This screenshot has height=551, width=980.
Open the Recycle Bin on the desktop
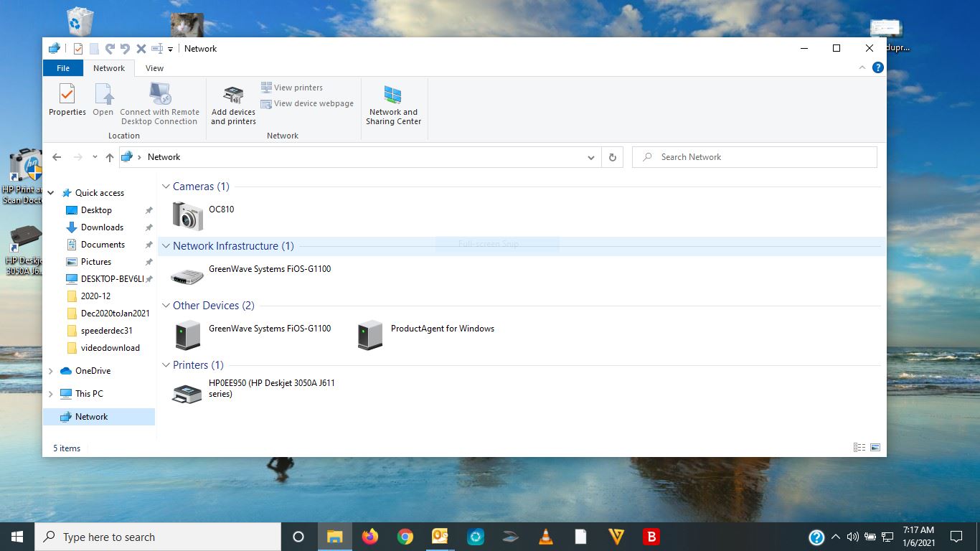coord(79,21)
